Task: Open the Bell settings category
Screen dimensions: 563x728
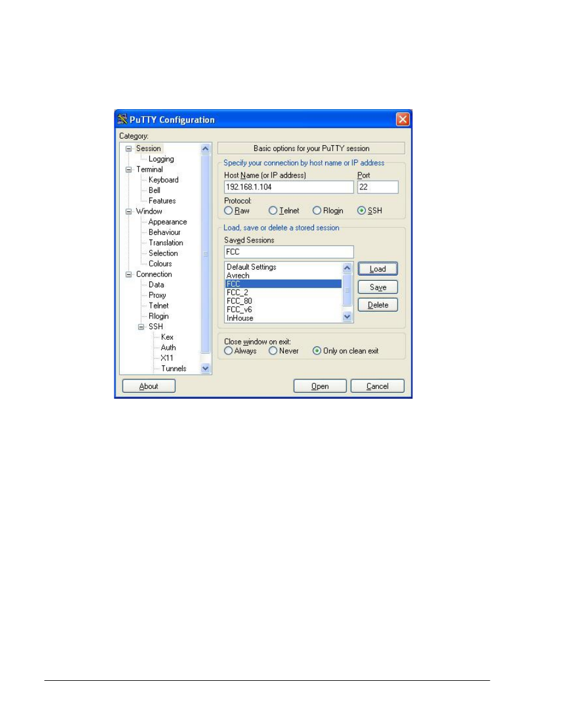Action: [x=155, y=191]
